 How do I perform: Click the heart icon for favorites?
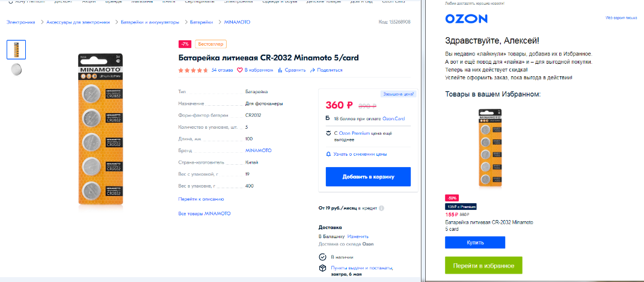pos(240,70)
